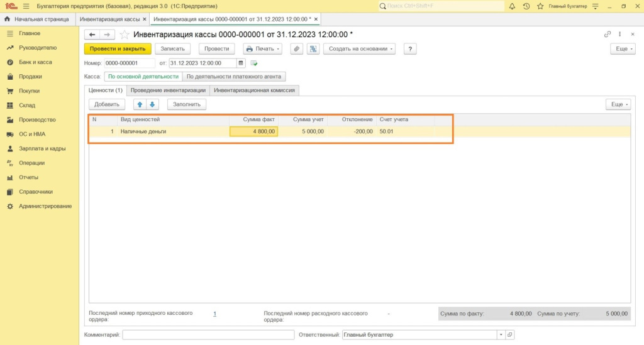Open Руководителю section in sidebar
644x345 pixels.
click(x=38, y=48)
